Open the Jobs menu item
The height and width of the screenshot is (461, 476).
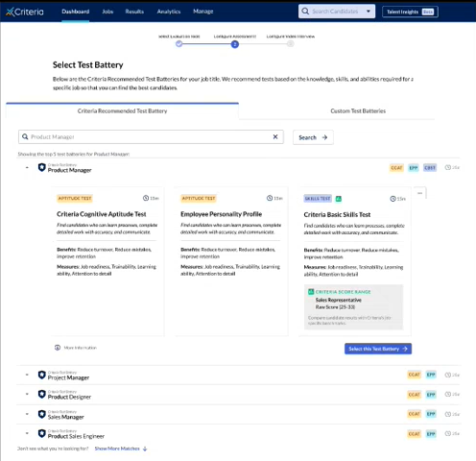coord(107,12)
